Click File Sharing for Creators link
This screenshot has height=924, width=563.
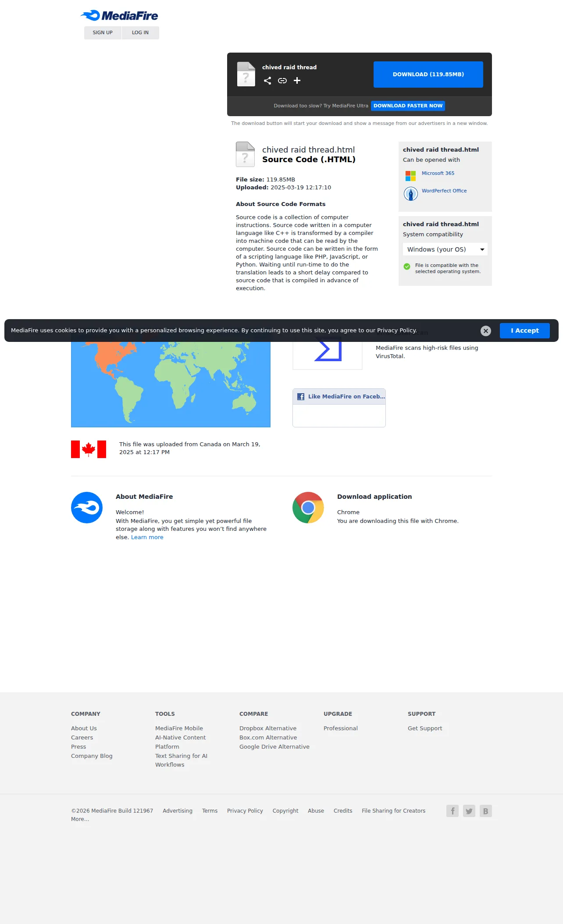[394, 811]
